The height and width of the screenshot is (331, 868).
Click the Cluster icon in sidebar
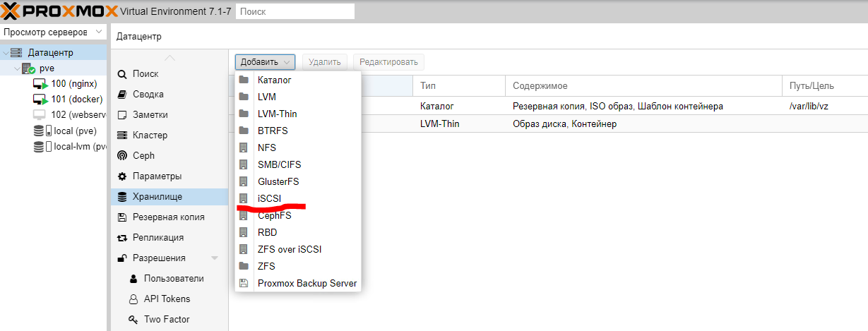tap(122, 135)
